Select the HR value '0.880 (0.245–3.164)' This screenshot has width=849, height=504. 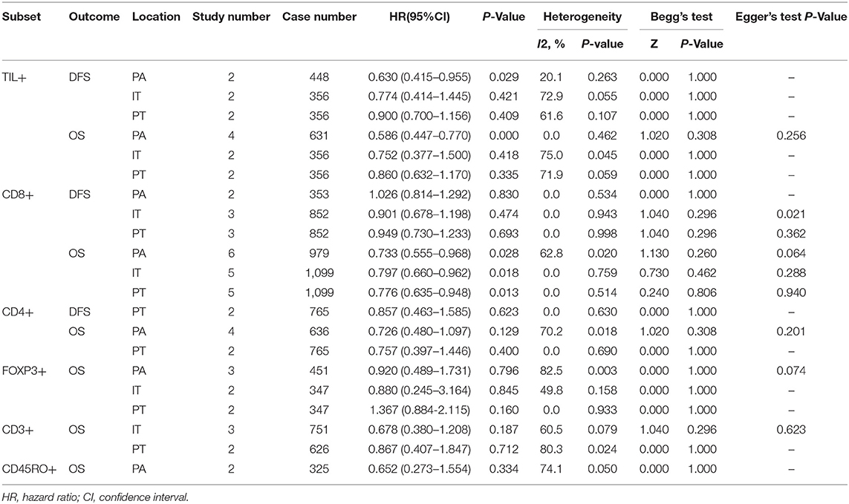tap(420, 391)
